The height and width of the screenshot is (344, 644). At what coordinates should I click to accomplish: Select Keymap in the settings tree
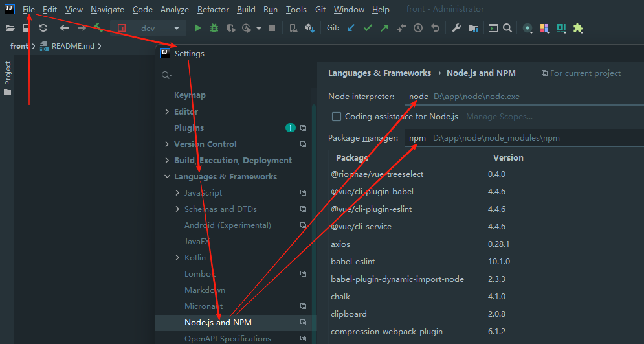190,95
